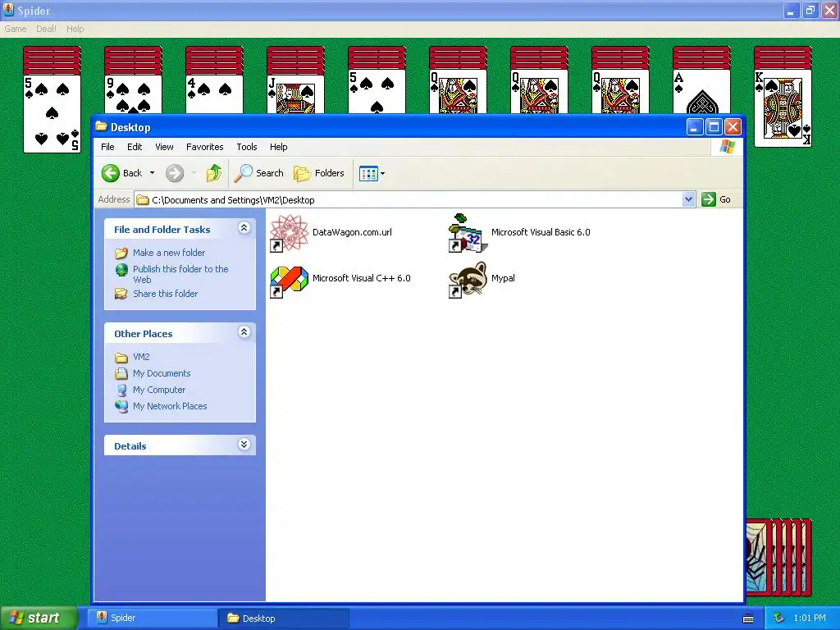The image size is (840, 630).
Task: Open the DataWagon.com.url shortcut icon
Action: click(x=289, y=233)
